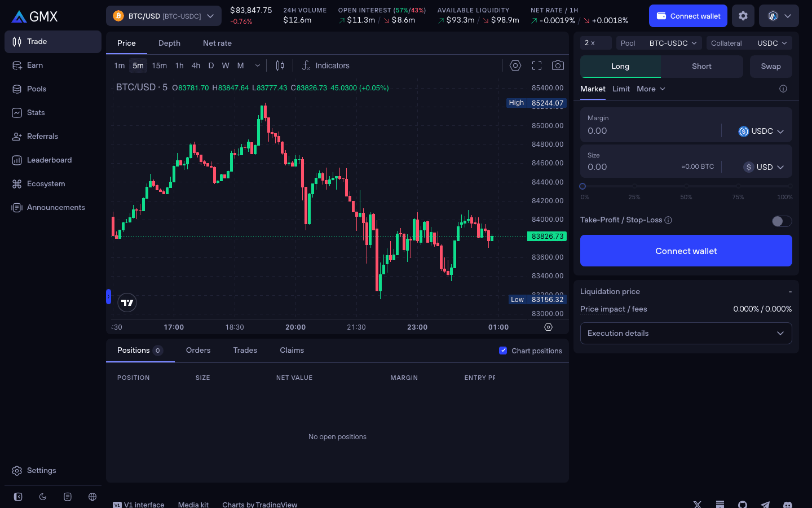Click the large Connect wallet button
The height and width of the screenshot is (508, 812).
[686, 251]
